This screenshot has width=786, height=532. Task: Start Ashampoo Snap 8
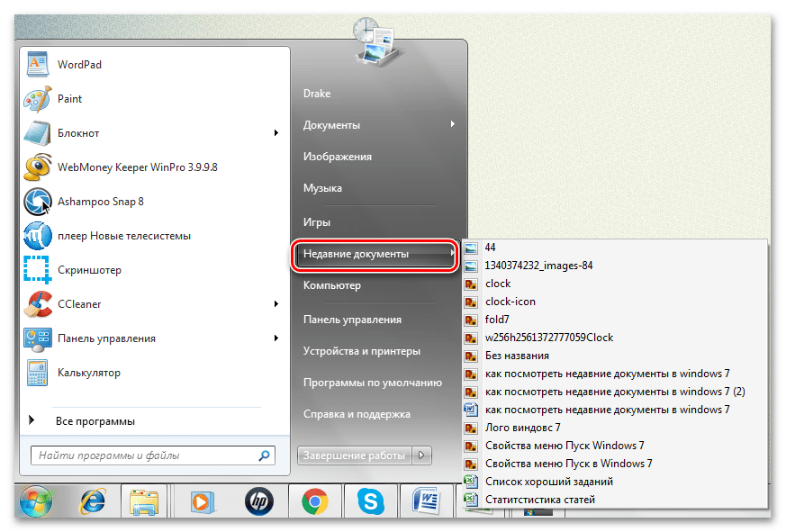pyautogui.click(x=100, y=202)
